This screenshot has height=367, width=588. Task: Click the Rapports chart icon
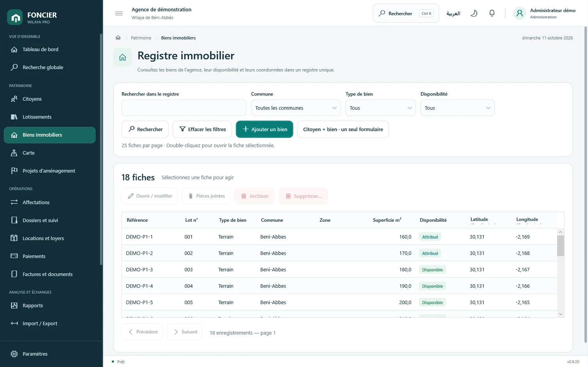pyautogui.click(x=14, y=306)
